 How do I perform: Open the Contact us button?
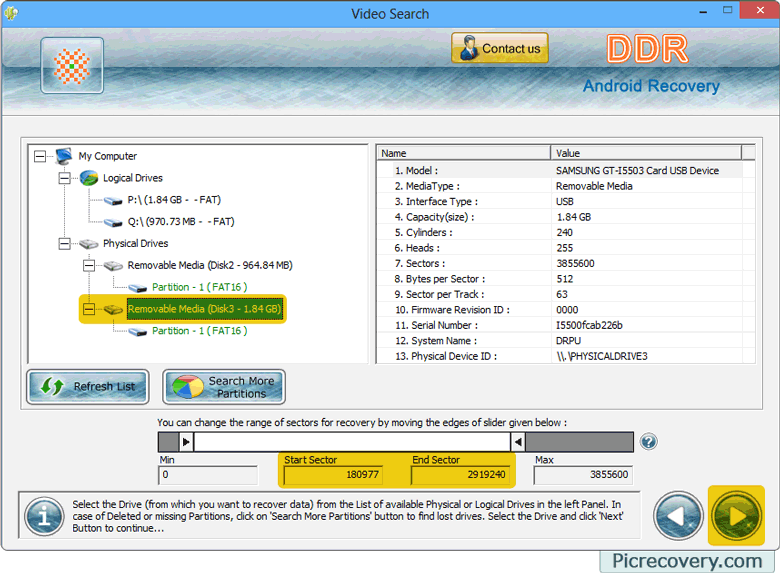pos(499,48)
